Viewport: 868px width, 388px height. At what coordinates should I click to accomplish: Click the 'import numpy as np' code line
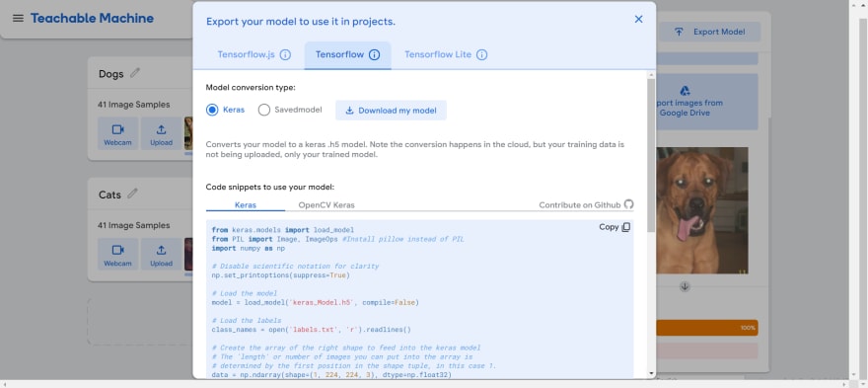248,249
